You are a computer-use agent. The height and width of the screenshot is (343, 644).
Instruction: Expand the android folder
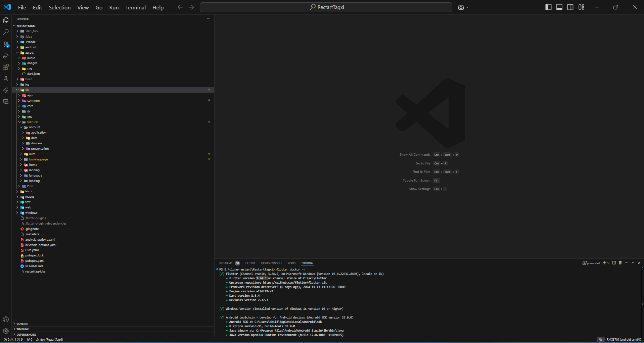[x=31, y=47]
